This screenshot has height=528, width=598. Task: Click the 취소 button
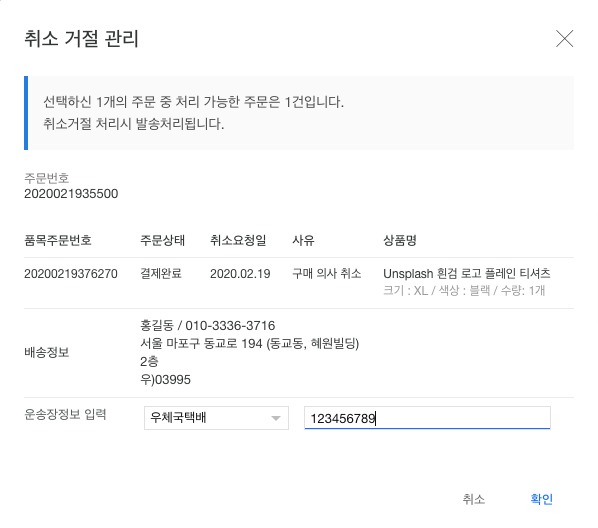pyautogui.click(x=474, y=499)
